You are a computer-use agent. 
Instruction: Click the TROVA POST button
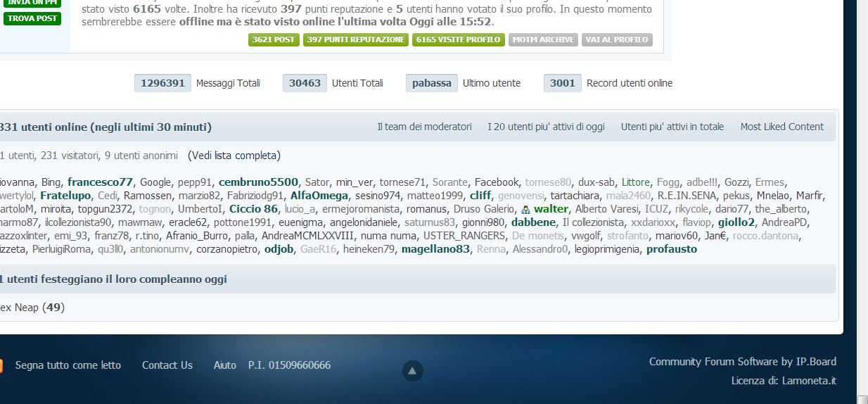coord(32,18)
